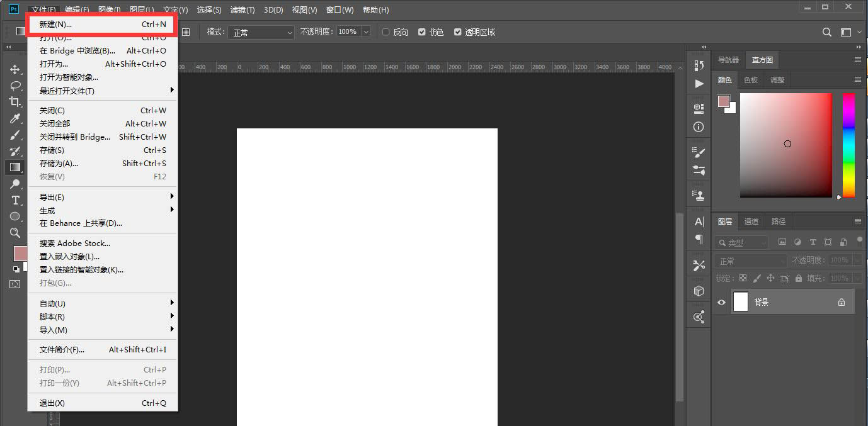Screen dimensions: 868x426
Task: Select the Crop tool
Action: pos(15,102)
